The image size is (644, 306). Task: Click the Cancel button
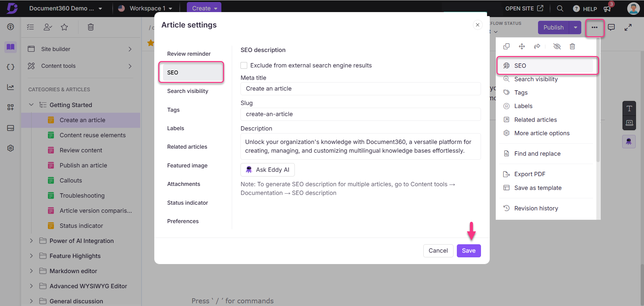(438, 251)
